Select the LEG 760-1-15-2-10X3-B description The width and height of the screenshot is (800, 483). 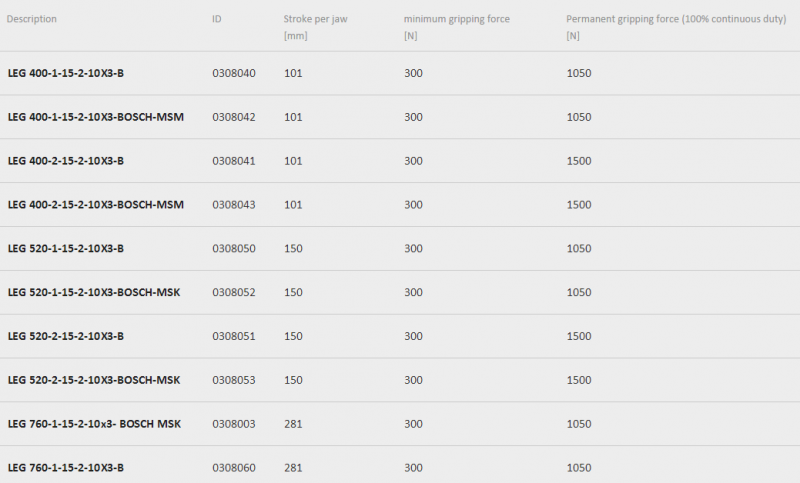pyautogui.click(x=66, y=468)
